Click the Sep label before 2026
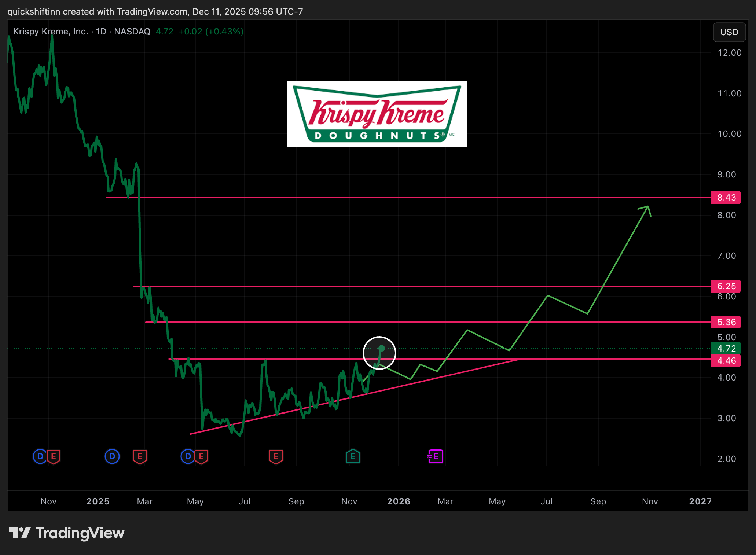 pyautogui.click(x=296, y=501)
